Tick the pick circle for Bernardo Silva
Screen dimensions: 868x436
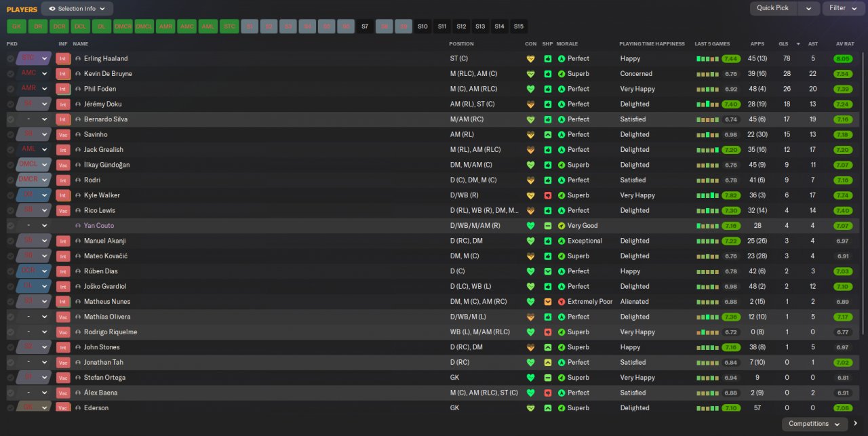tap(10, 119)
